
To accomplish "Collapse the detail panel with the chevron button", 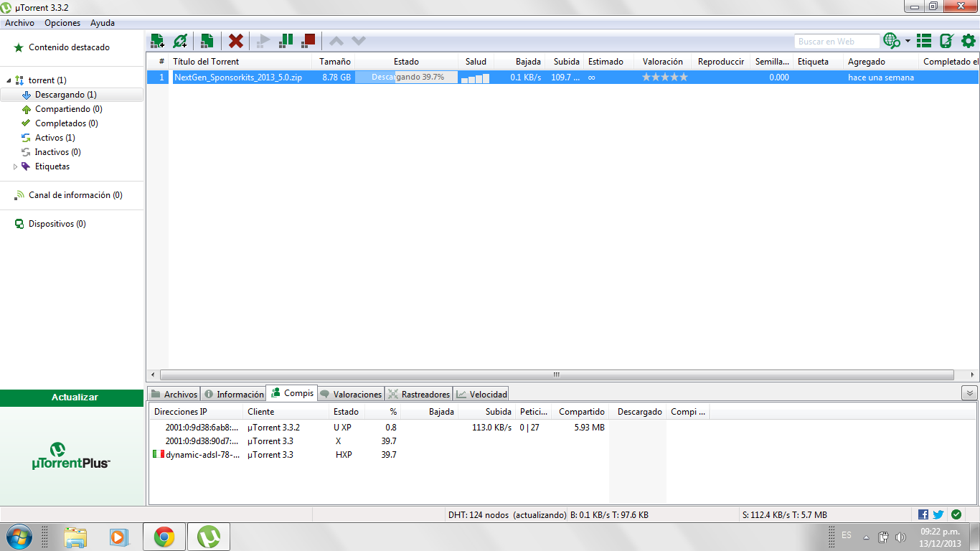I will tap(969, 393).
